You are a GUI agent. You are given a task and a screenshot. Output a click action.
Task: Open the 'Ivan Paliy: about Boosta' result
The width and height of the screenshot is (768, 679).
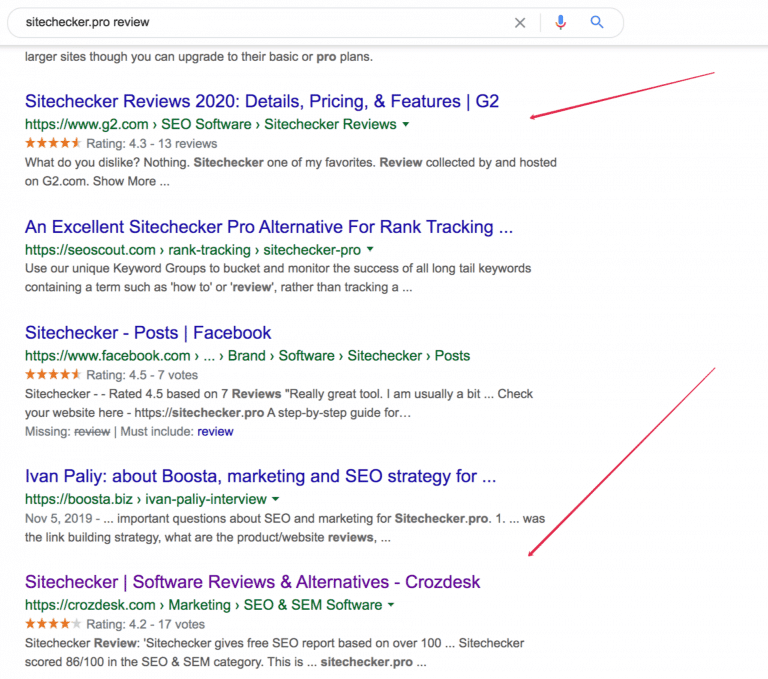point(261,476)
